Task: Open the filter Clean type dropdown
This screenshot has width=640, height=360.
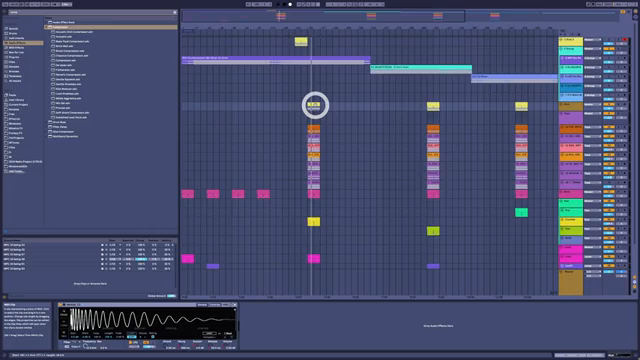Action: point(76,347)
